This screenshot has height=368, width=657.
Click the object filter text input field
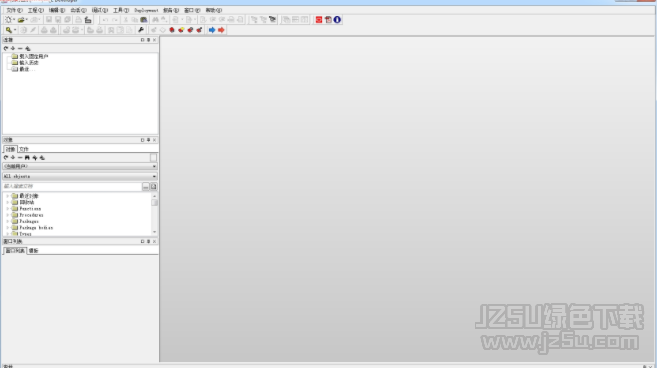pyautogui.click(x=72, y=187)
